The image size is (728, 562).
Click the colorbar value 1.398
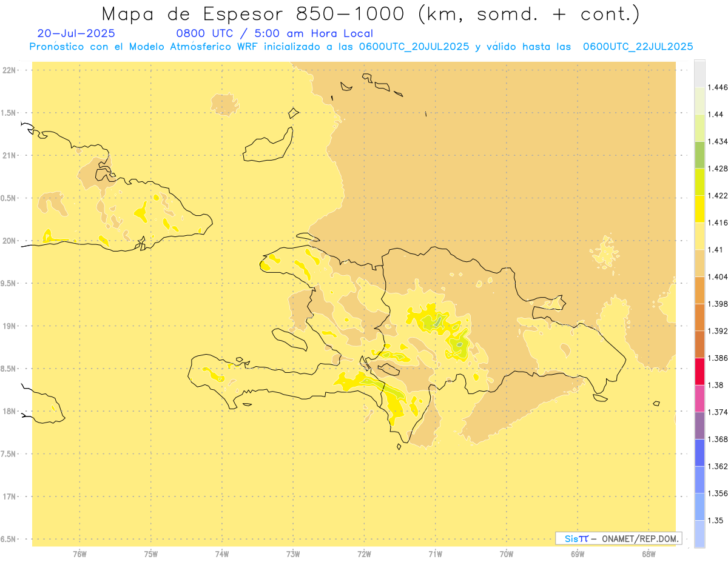tap(718, 304)
